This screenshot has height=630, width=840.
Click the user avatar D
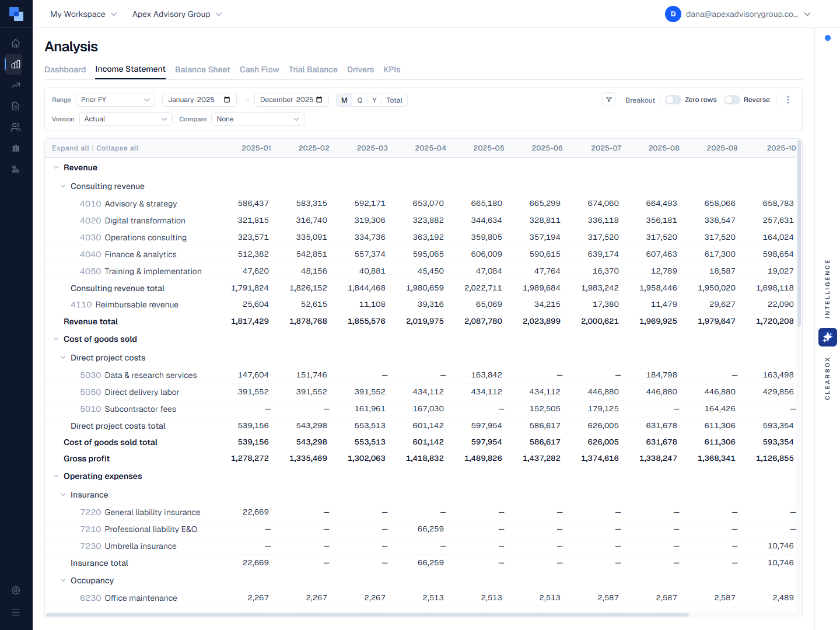tap(673, 14)
